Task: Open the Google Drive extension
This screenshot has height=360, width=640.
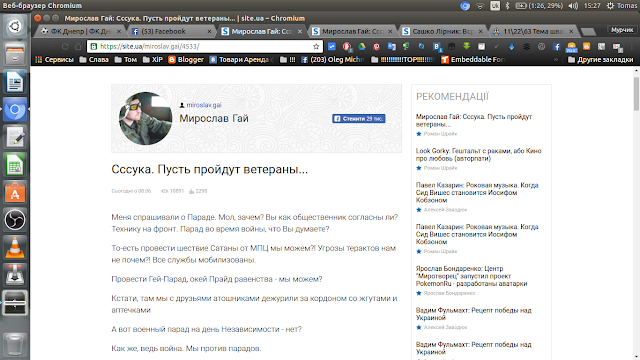Action: coord(362,47)
